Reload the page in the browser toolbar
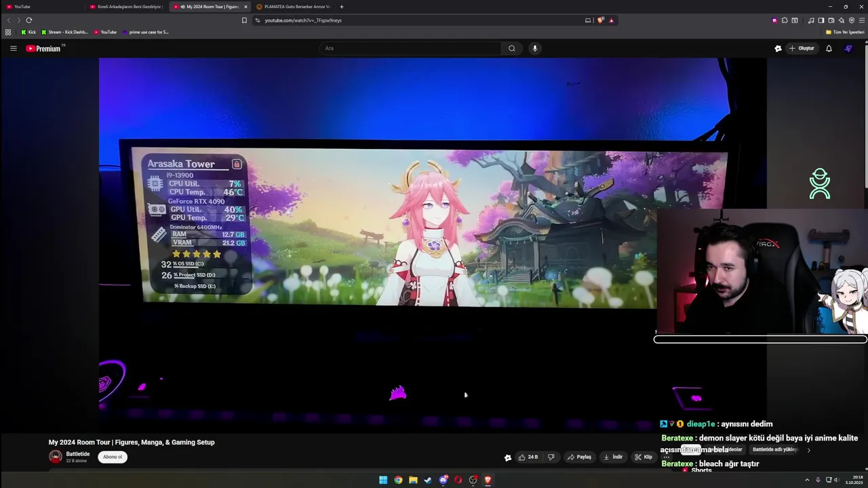This screenshot has width=868, height=488. click(29, 20)
